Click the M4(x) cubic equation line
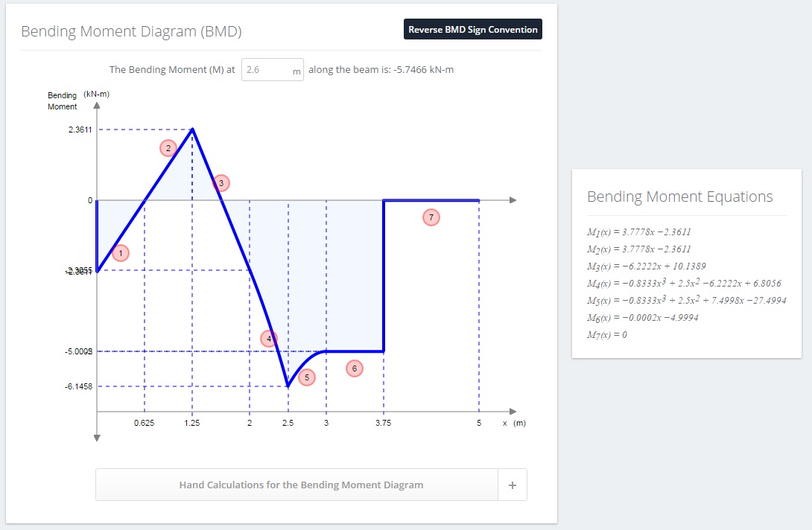812x530 pixels. click(x=684, y=283)
